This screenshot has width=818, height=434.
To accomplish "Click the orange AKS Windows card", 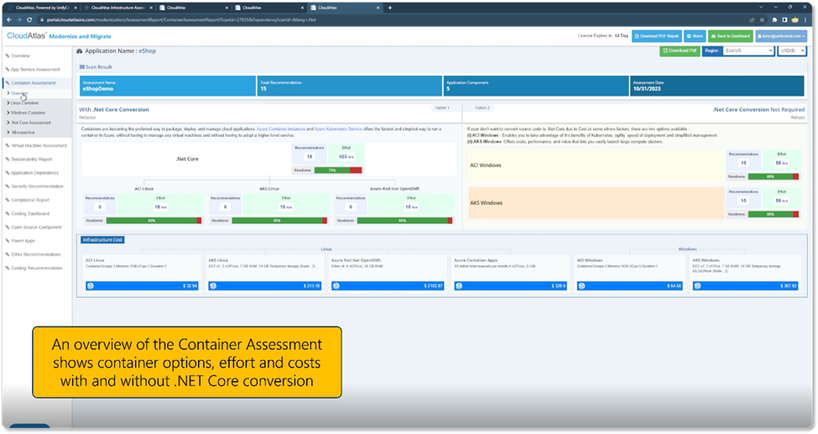I will pos(596,203).
